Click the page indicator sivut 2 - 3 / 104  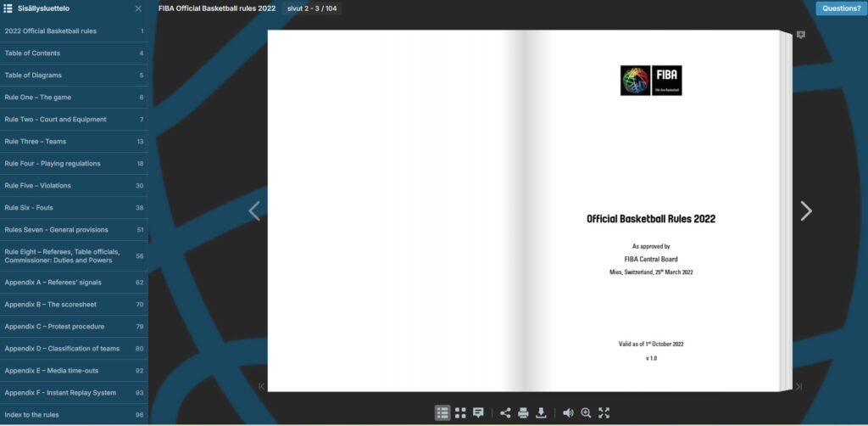pos(312,8)
